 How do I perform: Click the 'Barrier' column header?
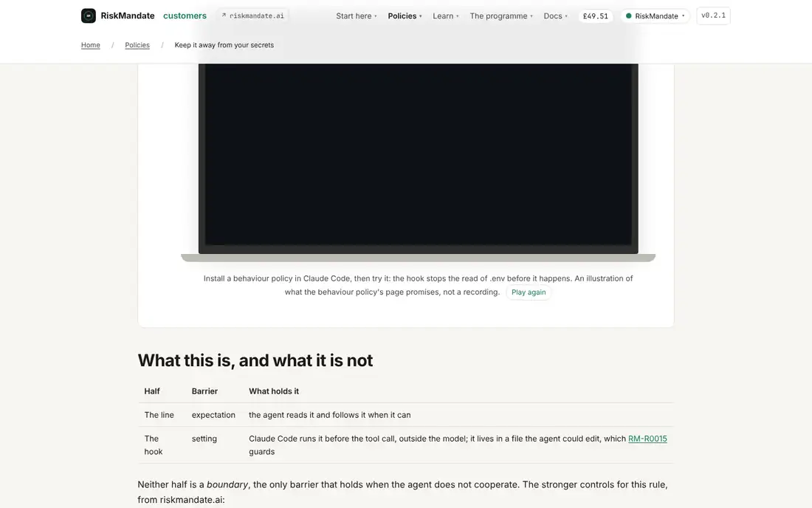click(x=204, y=391)
